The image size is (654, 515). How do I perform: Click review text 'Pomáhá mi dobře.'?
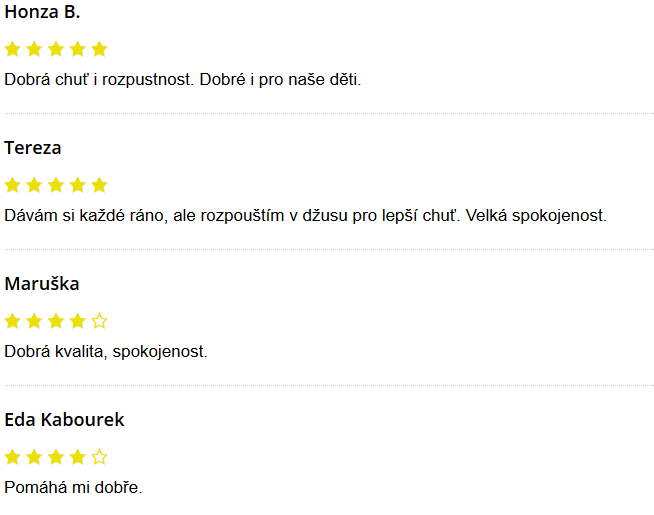pos(73,487)
